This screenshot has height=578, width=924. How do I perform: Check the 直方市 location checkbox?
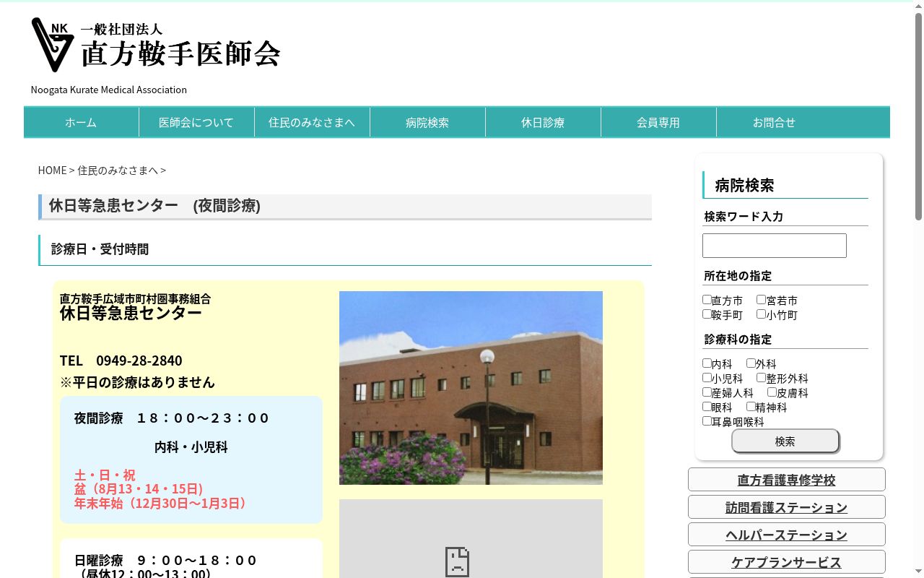[x=707, y=299]
